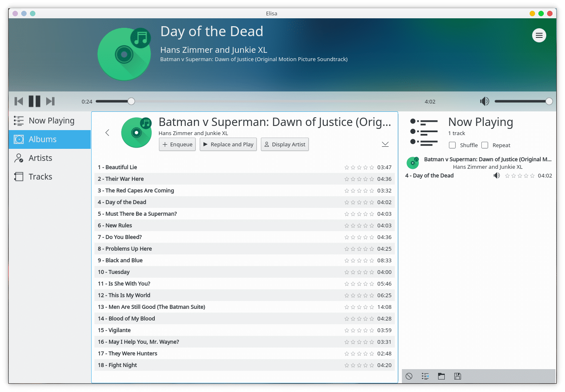565x392 pixels.
Task: Select track 1 - Beautiful Lie
Action: [x=245, y=167]
